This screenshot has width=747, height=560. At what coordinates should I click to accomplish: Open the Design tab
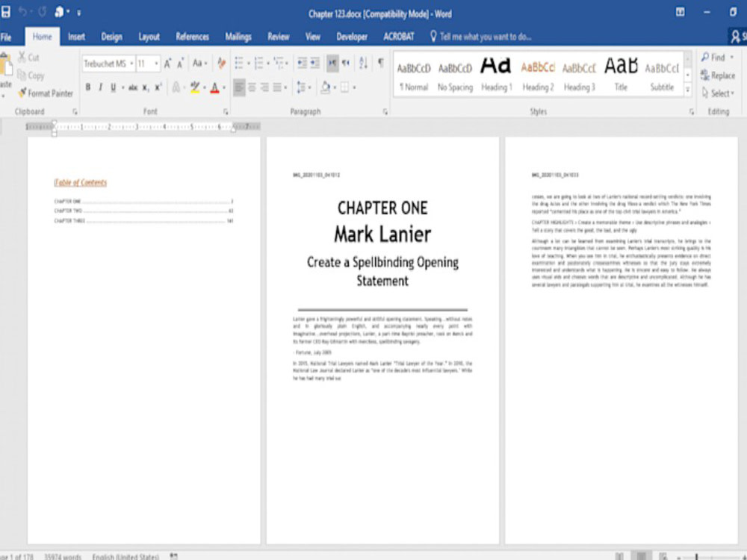point(111,37)
